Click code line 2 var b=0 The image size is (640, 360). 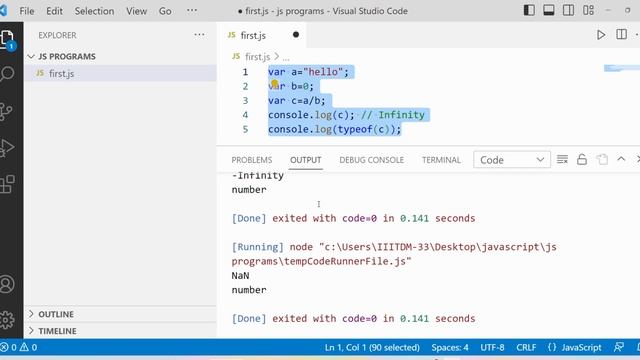click(x=291, y=87)
